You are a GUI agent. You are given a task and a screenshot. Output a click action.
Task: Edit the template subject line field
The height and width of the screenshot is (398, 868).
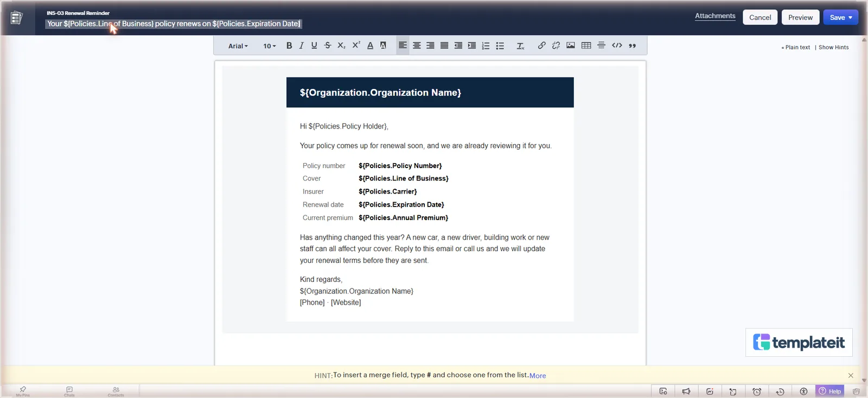(x=174, y=24)
